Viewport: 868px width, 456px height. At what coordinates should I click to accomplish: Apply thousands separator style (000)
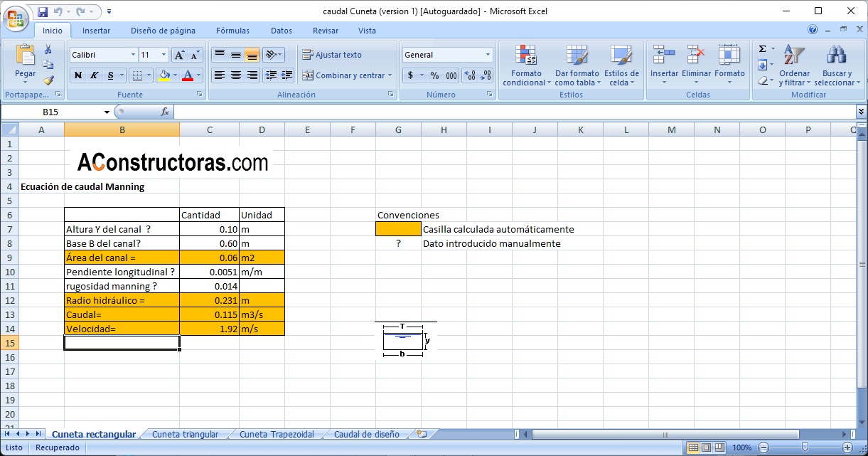click(x=451, y=75)
